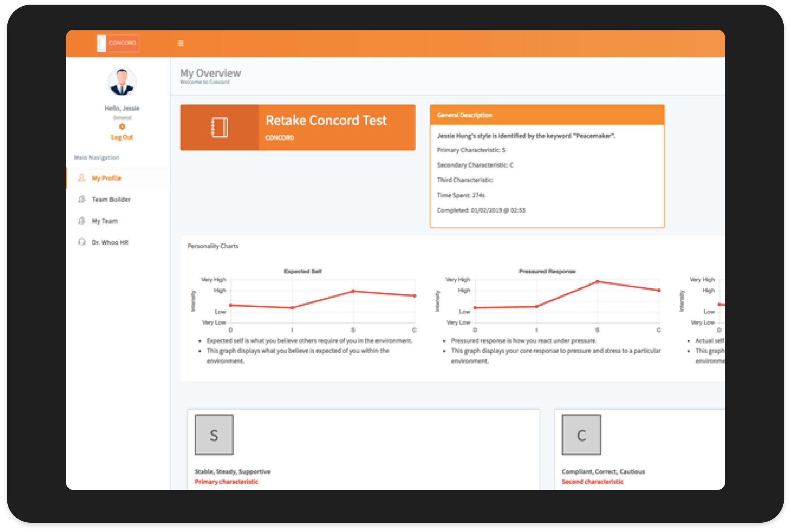The image size is (791, 532).
Task: Open the orange settings gear icon
Action: click(x=122, y=127)
